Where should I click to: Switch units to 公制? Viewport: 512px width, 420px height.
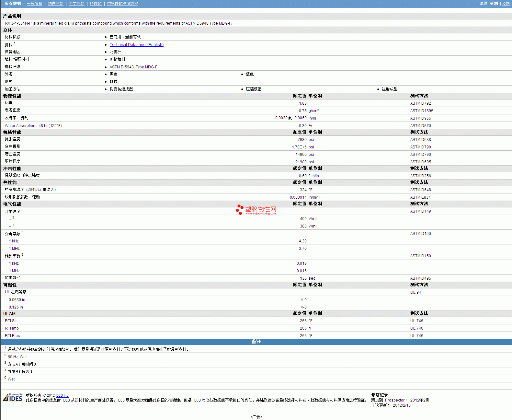click(x=506, y=4)
